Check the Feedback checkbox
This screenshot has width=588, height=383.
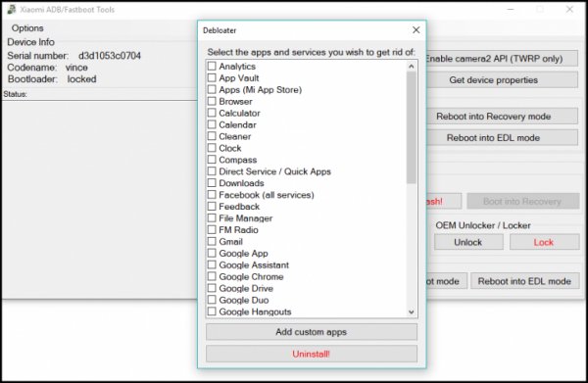tap(212, 206)
